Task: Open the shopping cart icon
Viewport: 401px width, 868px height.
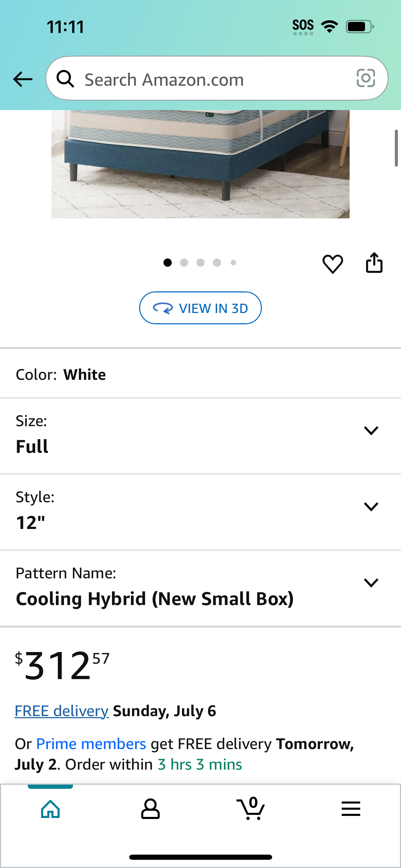Action: (x=251, y=809)
